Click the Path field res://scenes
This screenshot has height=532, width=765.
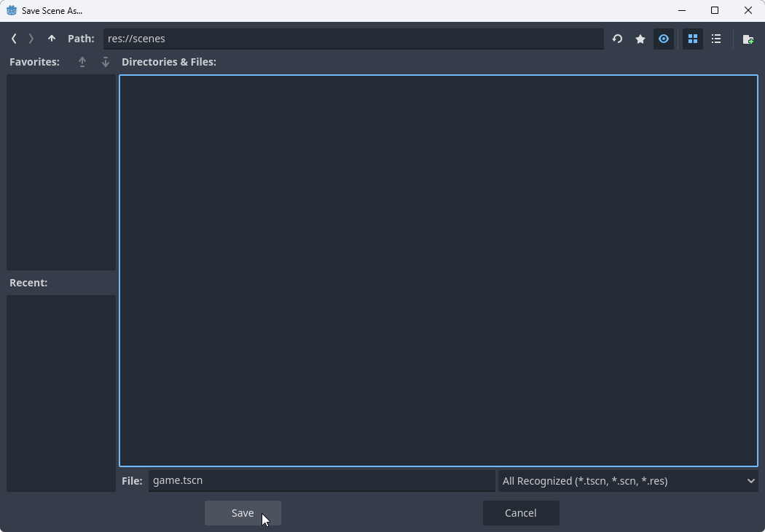click(353, 39)
